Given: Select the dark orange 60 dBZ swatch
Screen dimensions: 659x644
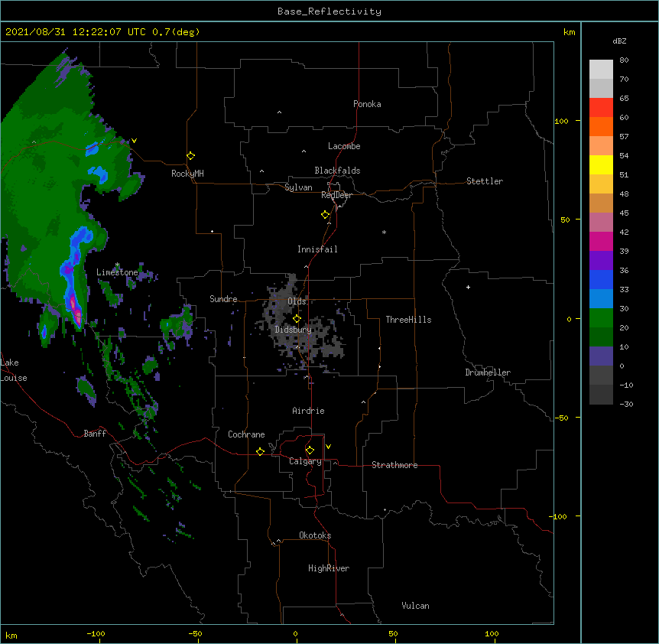Looking at the screenshot, I should click(601, 126).
